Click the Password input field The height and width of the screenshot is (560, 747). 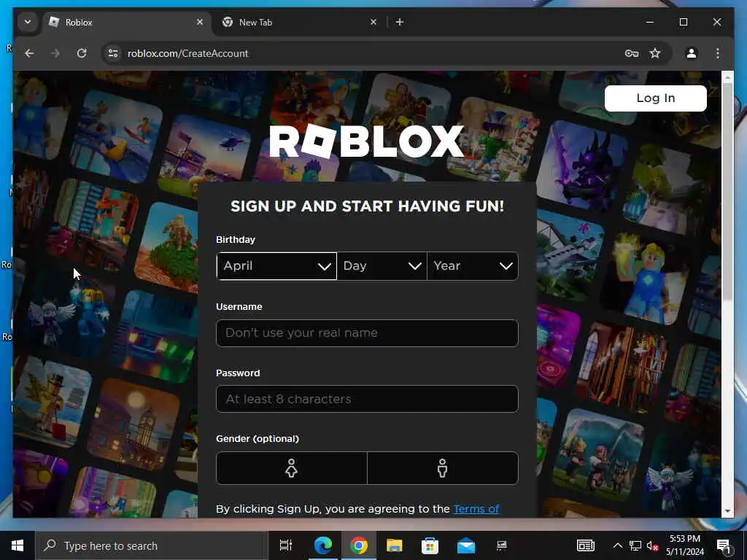point(367,399)
